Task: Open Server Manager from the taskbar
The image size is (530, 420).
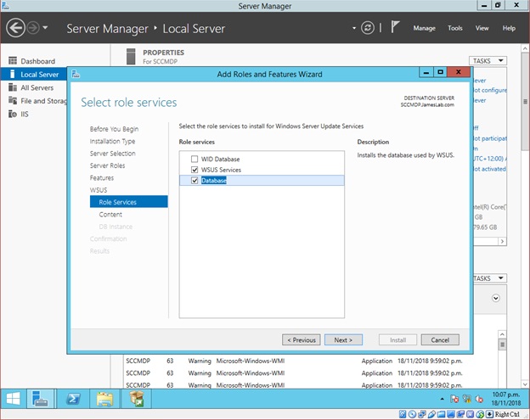Action: click(40, 399)
